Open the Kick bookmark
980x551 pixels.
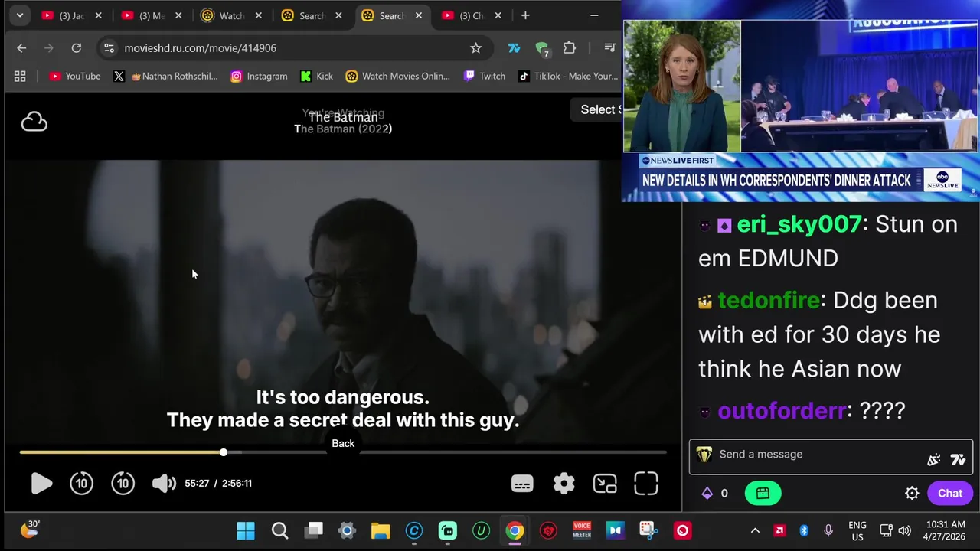coord(316,76)
